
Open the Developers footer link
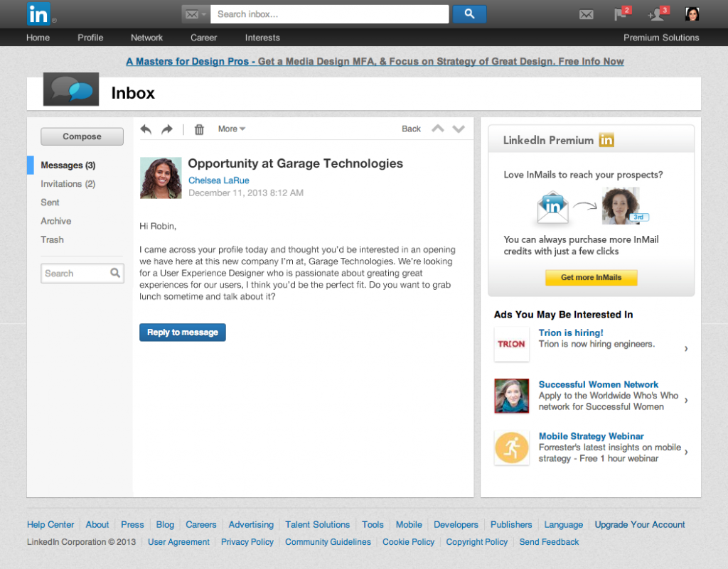tap(456, 524)
